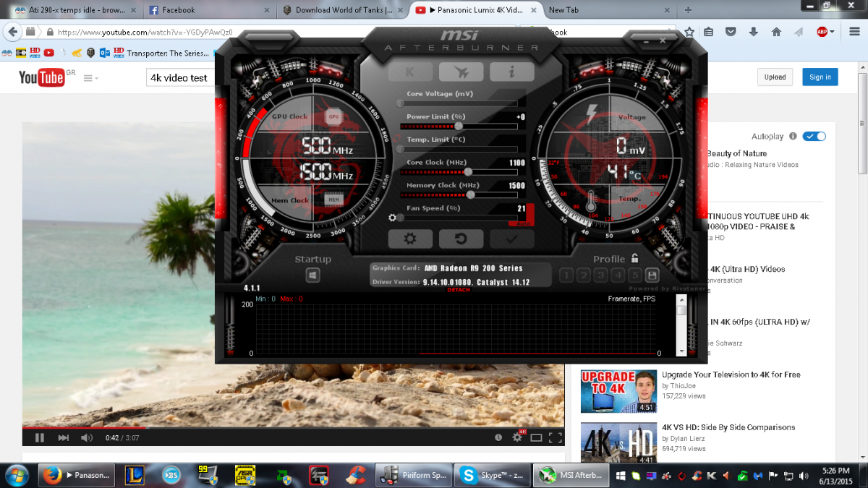Select Afterburner profile slot 1

(x=566, y=275)
